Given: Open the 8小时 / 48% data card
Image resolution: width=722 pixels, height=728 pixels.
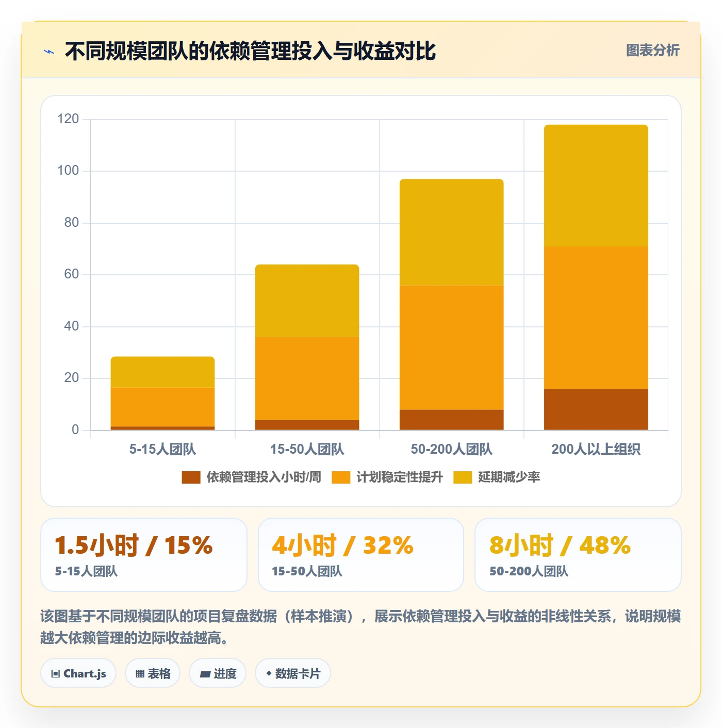Looking at the screenshot, I should pyautogui.click(x=578, y=555).
